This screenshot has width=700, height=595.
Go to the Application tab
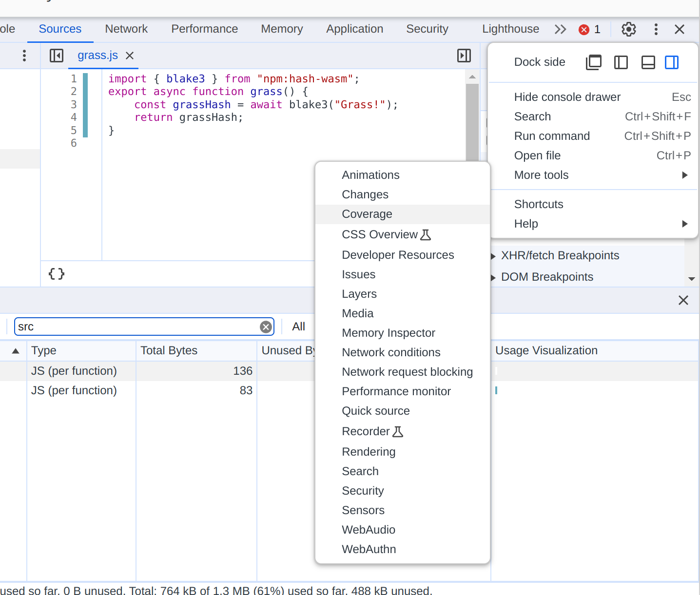pos(355,29)
